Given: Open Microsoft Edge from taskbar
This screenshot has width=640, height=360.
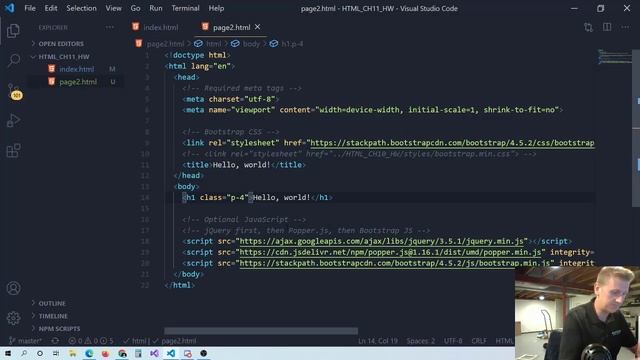Looking at the screenshot, I should (89, 353).
